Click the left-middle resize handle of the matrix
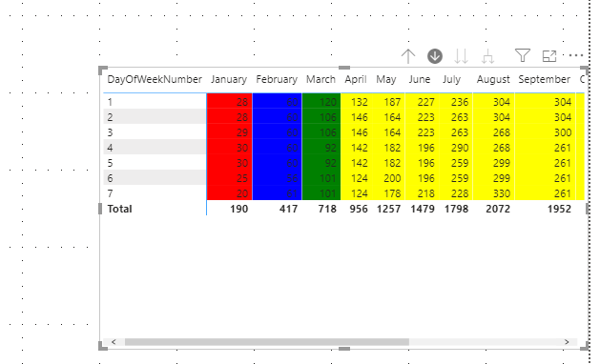 coord(100,209)
